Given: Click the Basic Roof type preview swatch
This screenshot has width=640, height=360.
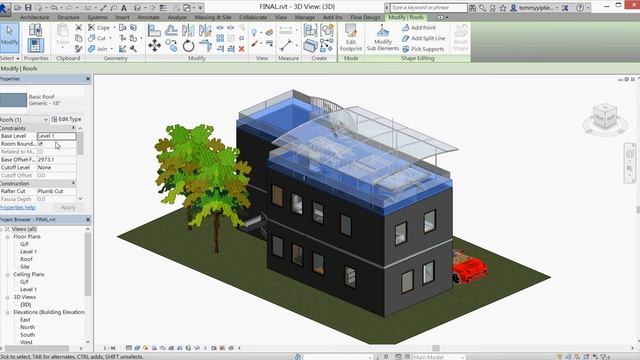Looking at the screenshot, I should tap(13, 100).
